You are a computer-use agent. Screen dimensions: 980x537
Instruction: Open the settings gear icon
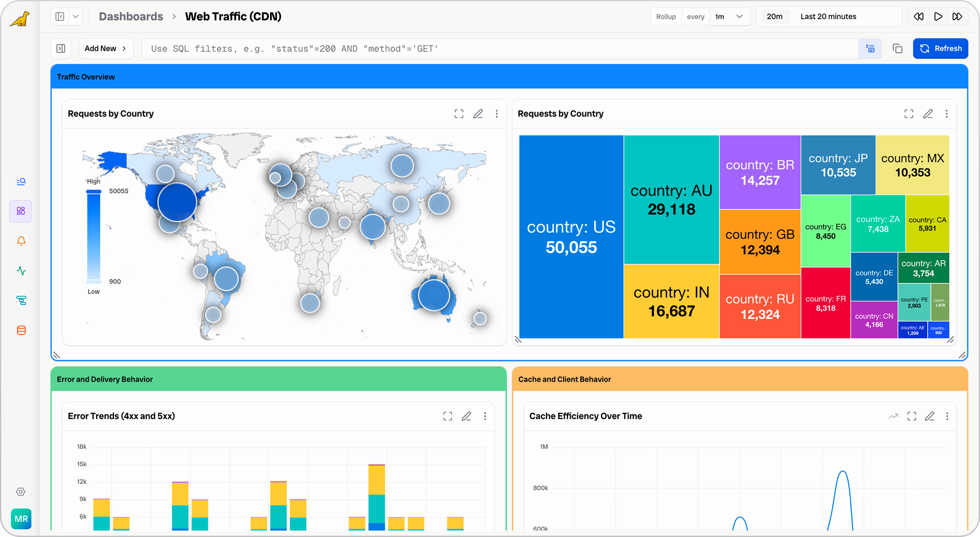click(x=21, y=492)
